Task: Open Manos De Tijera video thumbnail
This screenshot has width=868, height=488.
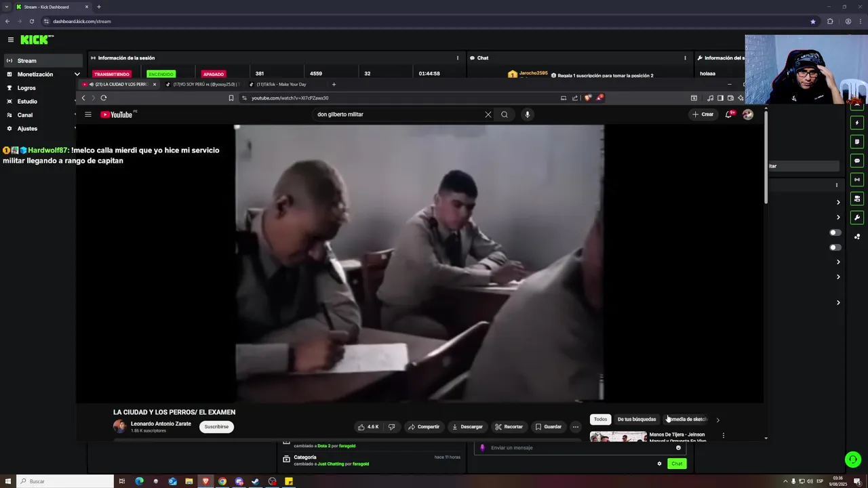Action: click(618, 437)
